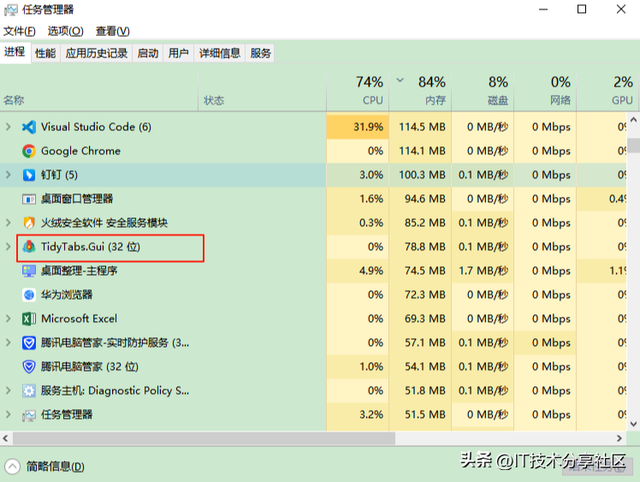Click the horizontal scrollbar right arrow
This screenshot has width=640, height=482.
[x=619, y=438]
